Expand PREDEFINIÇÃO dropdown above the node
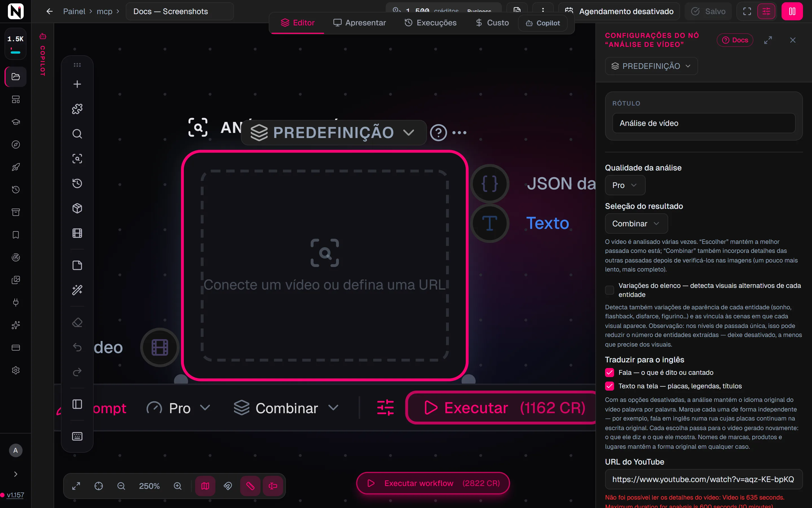This screenshot has height=508, width=812. [x=334, y=132]
